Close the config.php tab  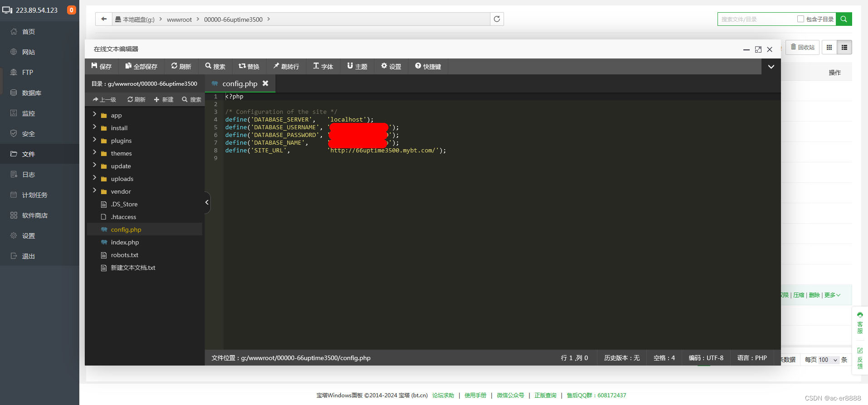coord(266,83)
